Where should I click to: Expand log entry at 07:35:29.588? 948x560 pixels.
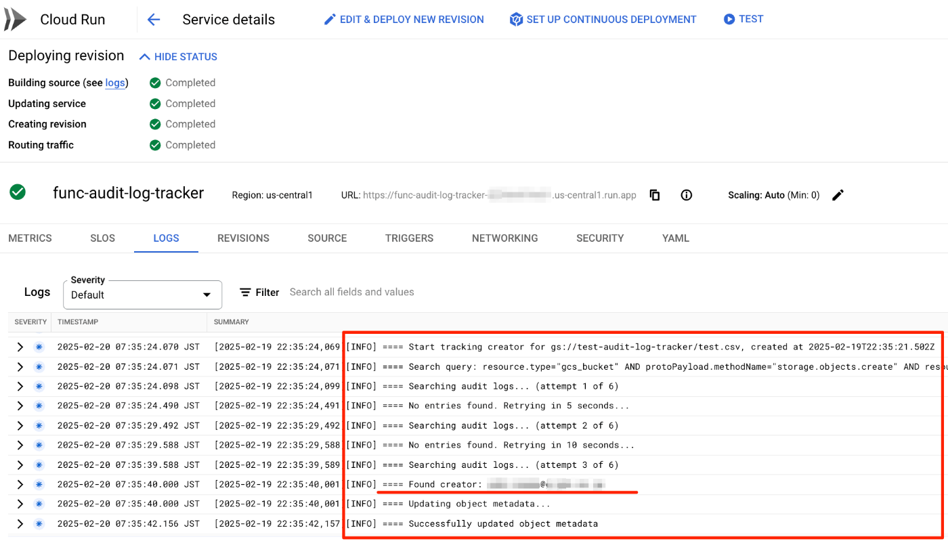20,445
